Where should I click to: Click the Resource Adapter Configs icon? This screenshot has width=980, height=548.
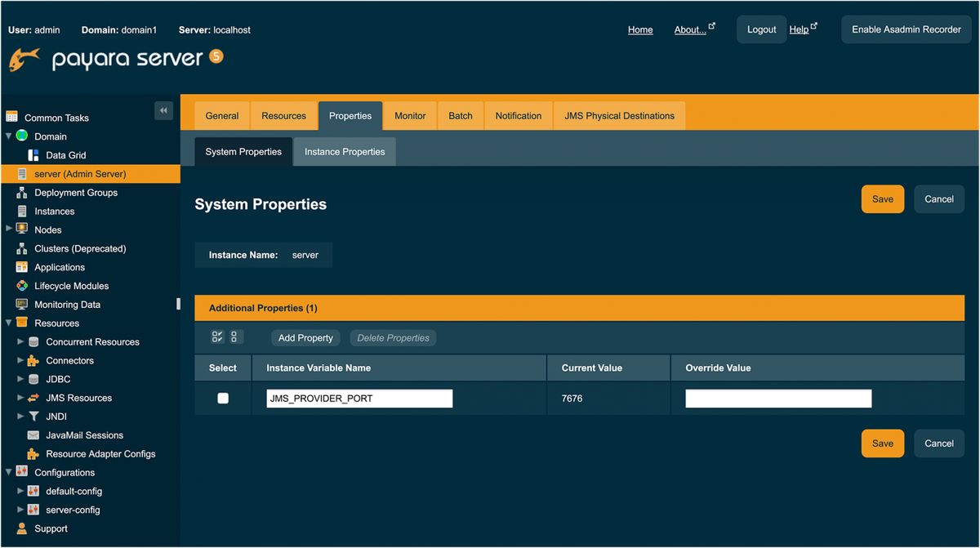pyautogui.click(x=33, y=453)
